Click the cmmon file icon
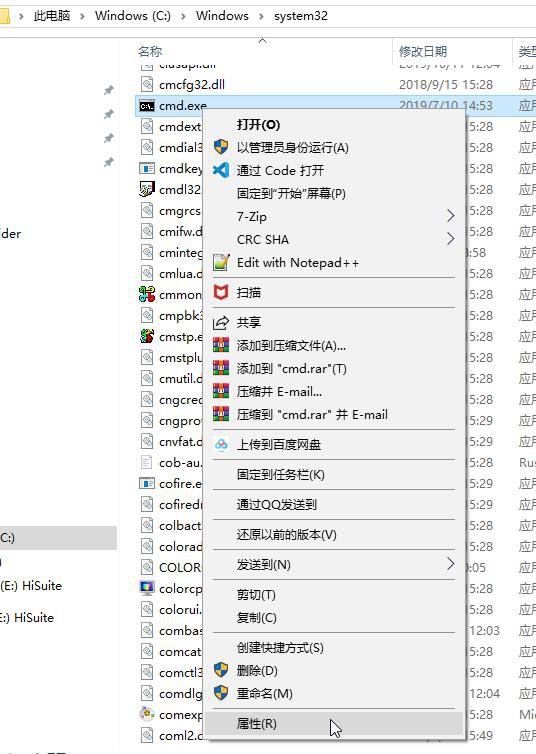This screenshot has height=754, width=536. (x=147, y=294)
